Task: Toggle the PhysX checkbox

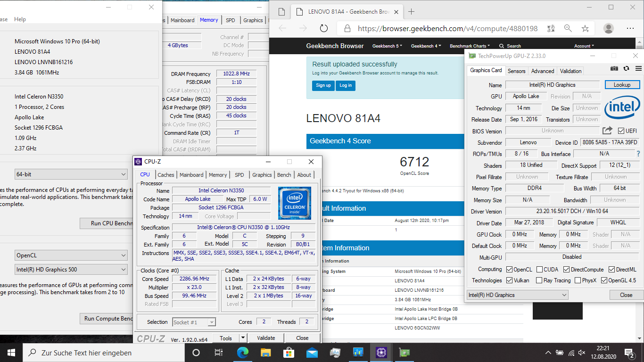Action: point(578,280)
